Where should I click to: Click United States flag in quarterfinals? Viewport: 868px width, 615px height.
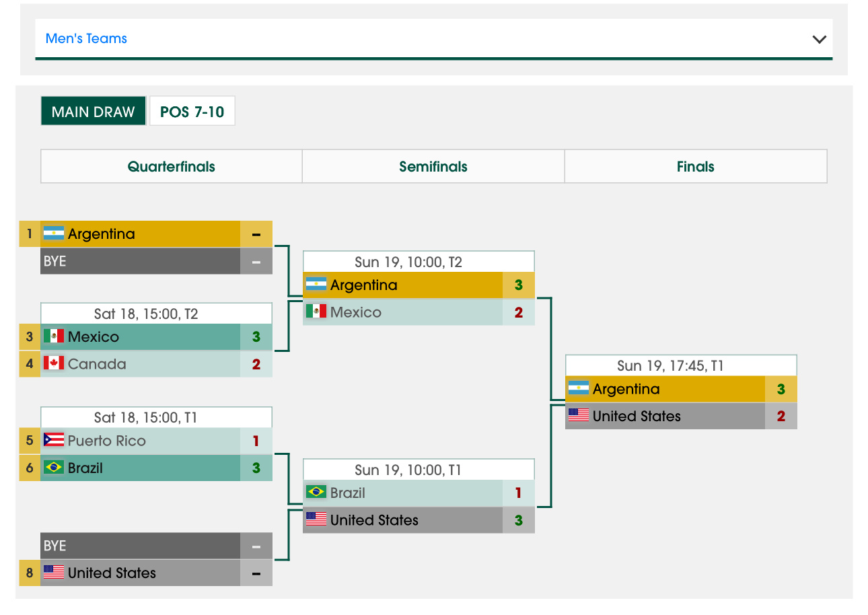54,573
